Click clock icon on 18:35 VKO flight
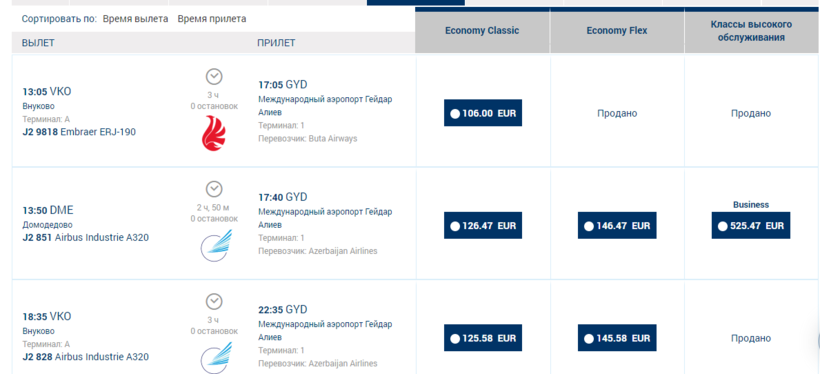This screenshot has height=374, width=820. 214,301
